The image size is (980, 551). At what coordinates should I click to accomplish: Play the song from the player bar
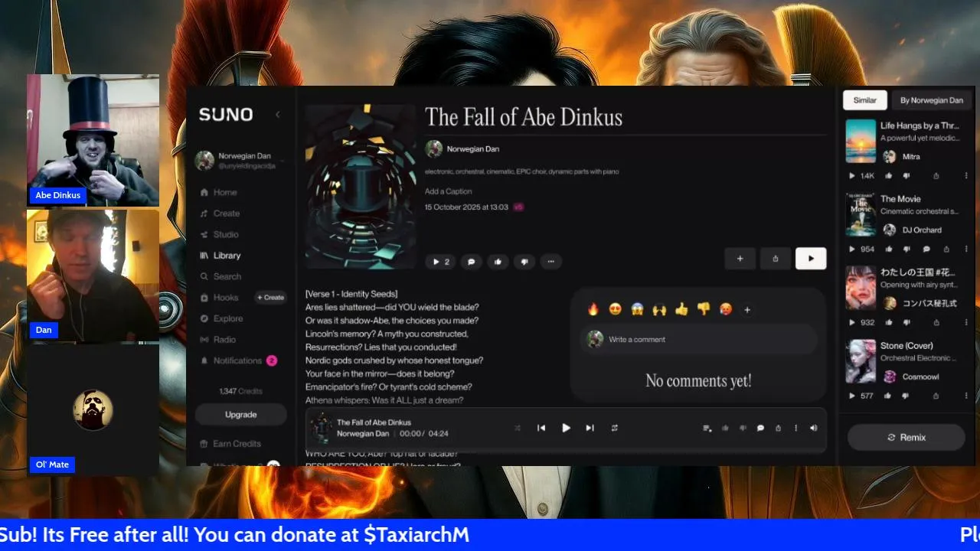566,429
